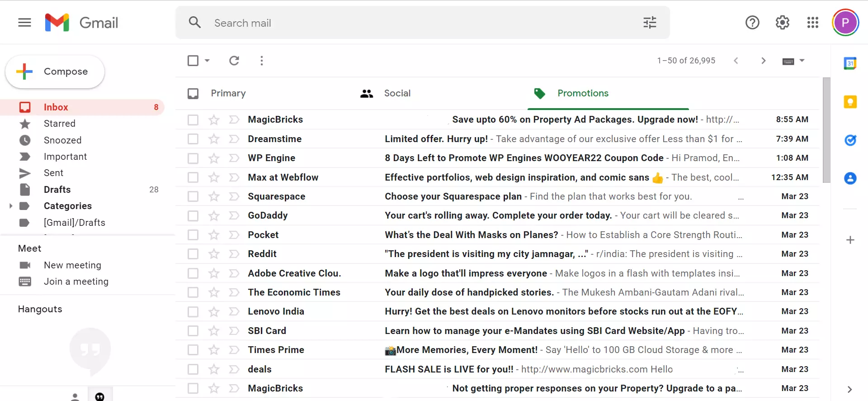Star the Dreamstime email
Screen dimensions: 868x401
pos(214,139)
